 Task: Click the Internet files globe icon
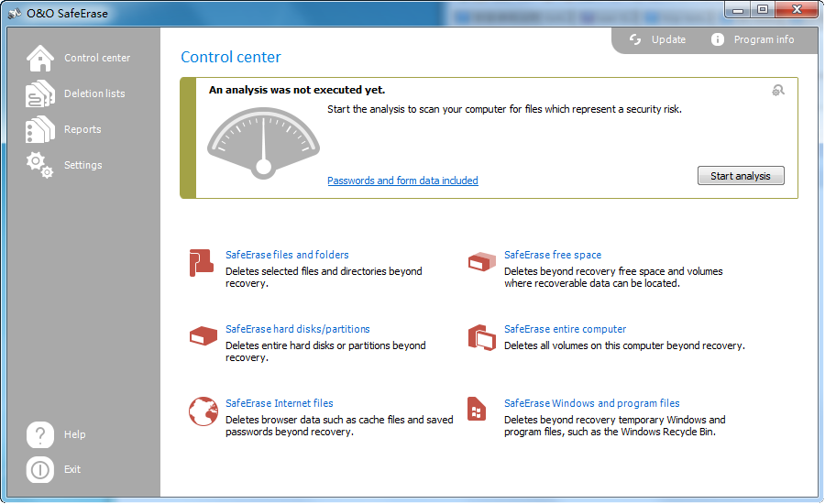pos(203,411)
